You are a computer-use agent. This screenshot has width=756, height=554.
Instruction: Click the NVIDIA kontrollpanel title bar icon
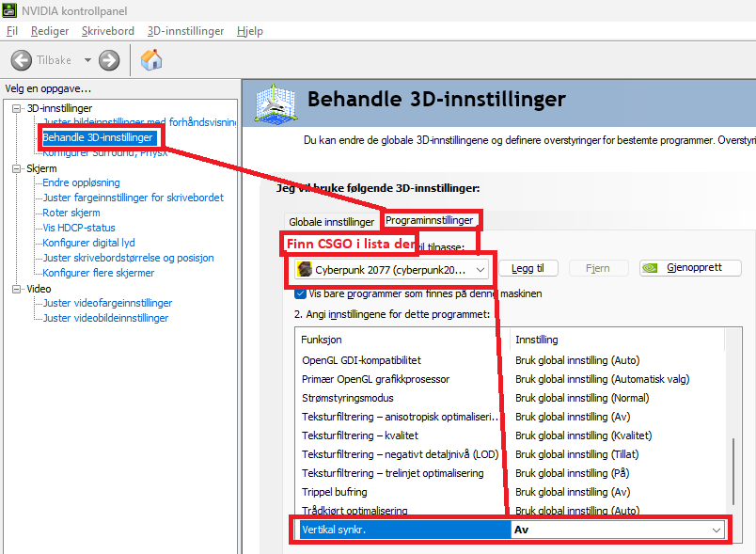pos(9,10)
